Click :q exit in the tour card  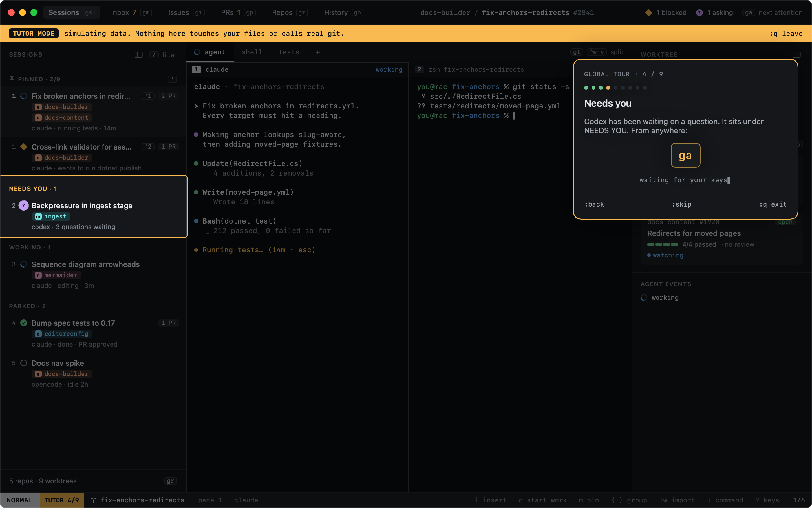(x=773, y=204)
